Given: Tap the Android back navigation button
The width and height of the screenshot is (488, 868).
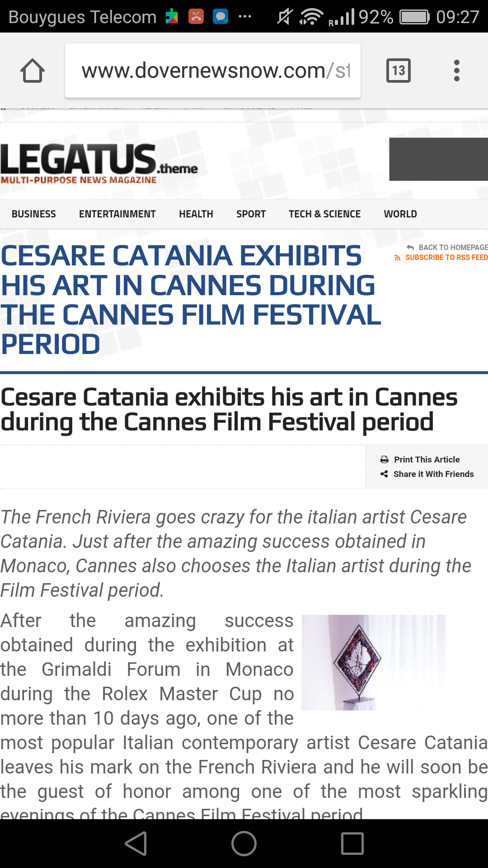Looking at the screenshot, I should (x=136, y=844).
